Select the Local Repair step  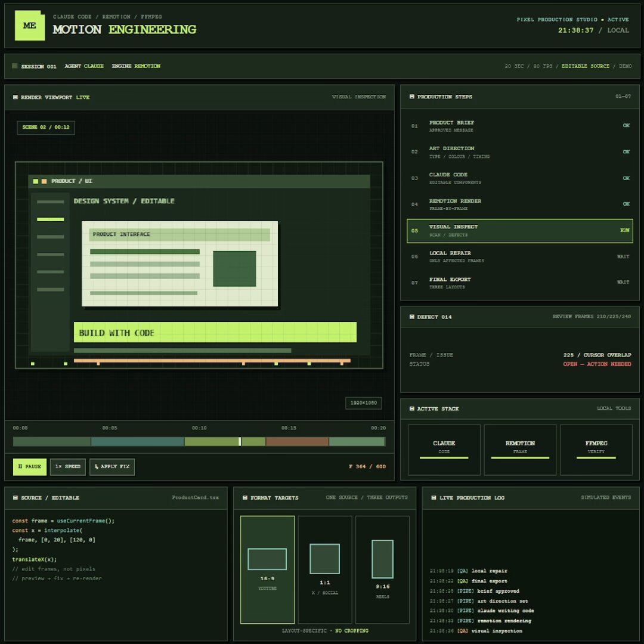519,256
